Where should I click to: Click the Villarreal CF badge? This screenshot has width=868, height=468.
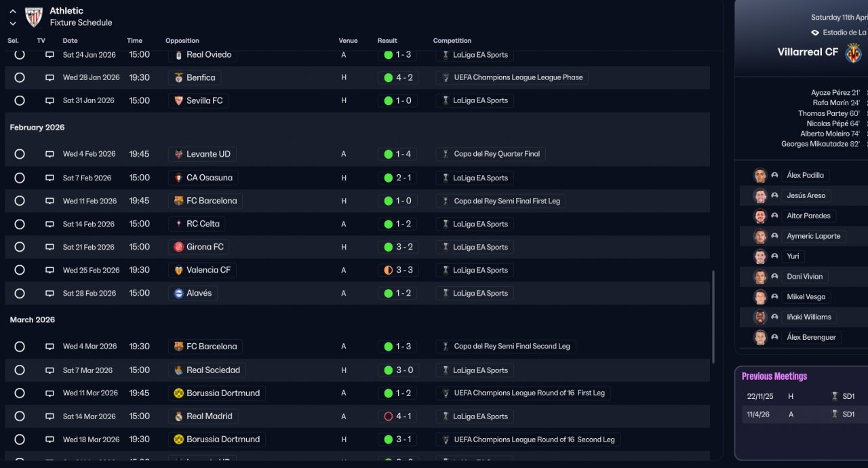click(853, 53)
